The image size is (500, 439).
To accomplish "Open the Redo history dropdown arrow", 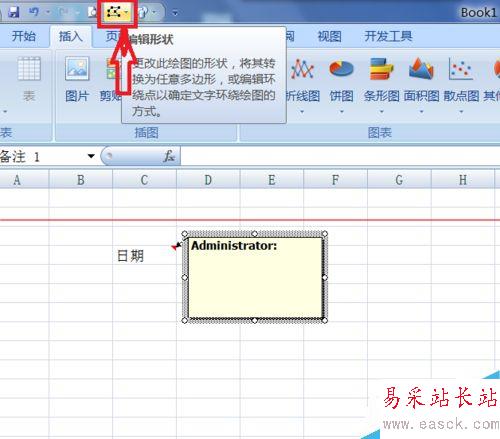I will pos(77,13).
